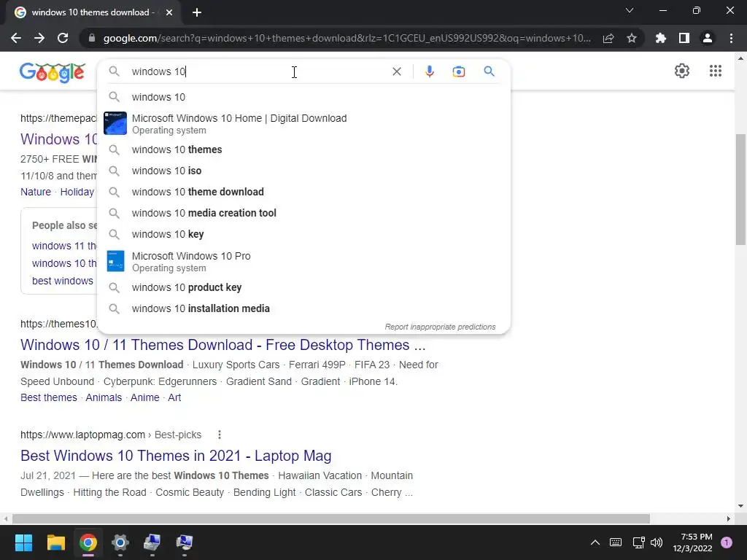
Task: Open notification badge in system tray
Action: click(x=727, y=542)
